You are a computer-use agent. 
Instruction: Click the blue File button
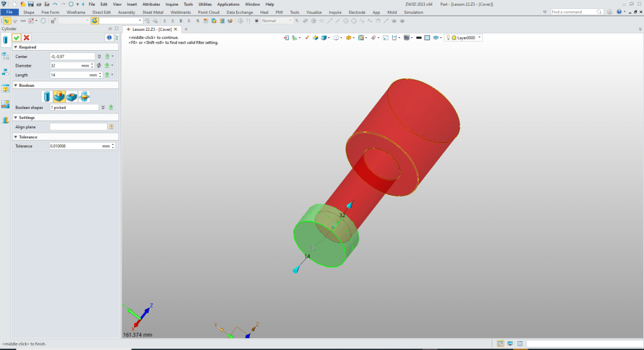pos(9,12)
